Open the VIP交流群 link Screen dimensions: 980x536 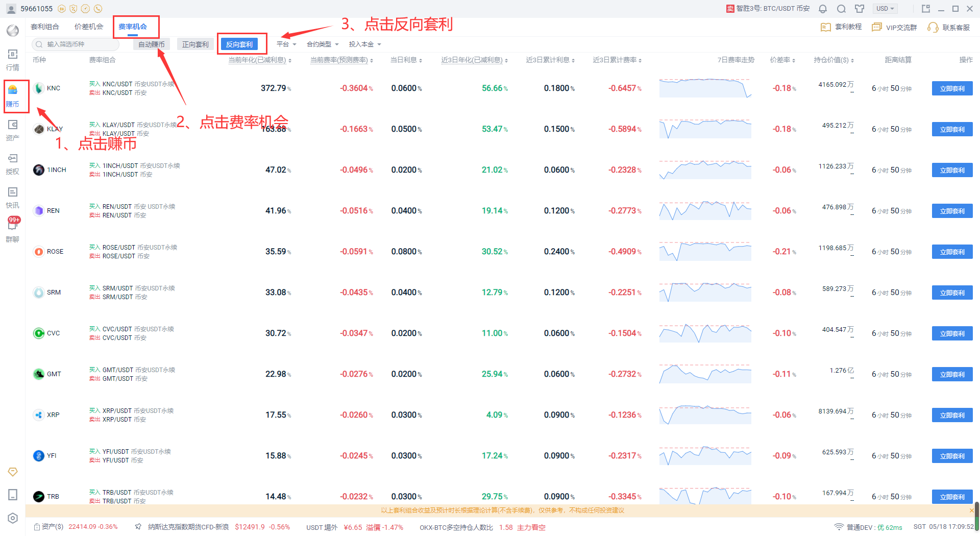(x=894, y=27)
